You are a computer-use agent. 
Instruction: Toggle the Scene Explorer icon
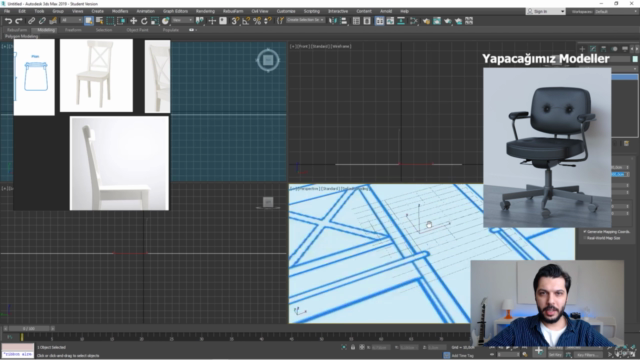point(356,21)
